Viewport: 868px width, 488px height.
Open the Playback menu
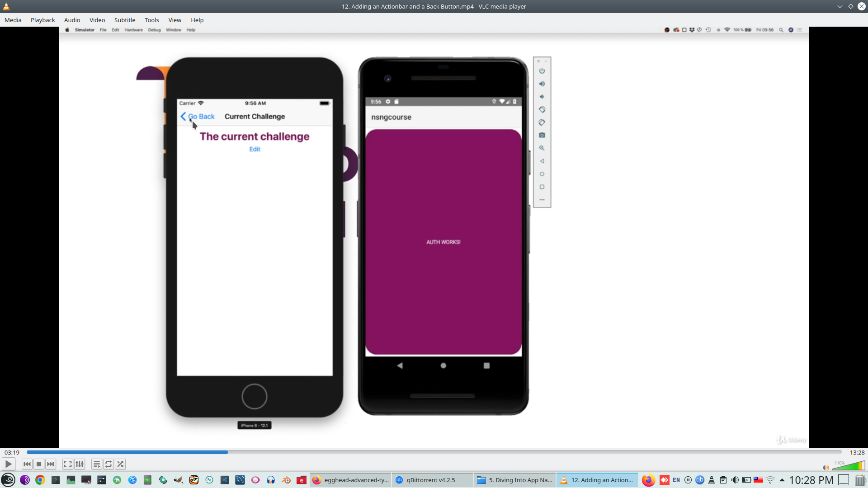pyautogui.click(x=42, y=20)
